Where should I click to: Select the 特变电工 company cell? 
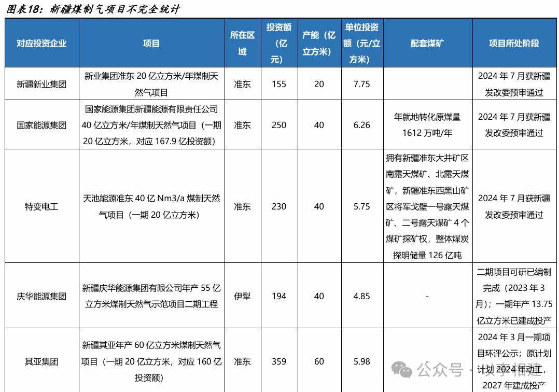(x=41, y=207)
